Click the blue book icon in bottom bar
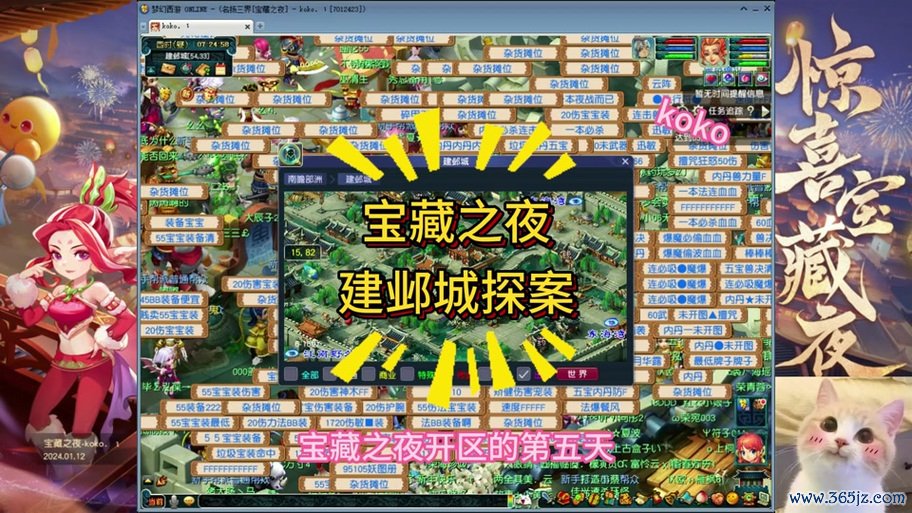Screen dimensions: 912x513 click(x=687, y=498)
